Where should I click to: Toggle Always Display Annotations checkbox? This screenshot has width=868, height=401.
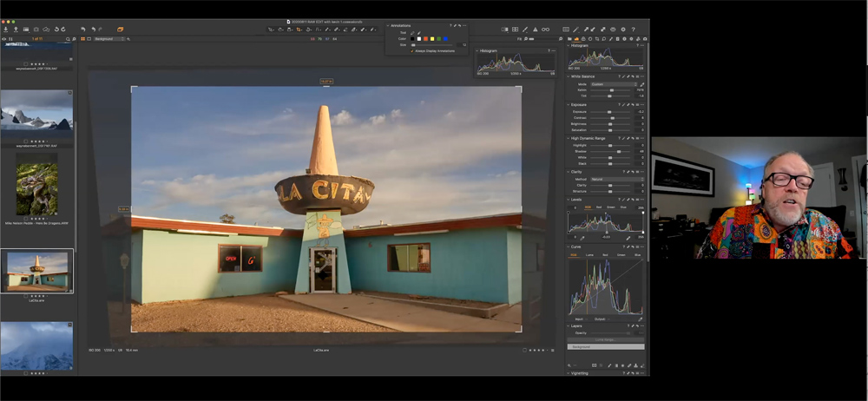point(413,51)
